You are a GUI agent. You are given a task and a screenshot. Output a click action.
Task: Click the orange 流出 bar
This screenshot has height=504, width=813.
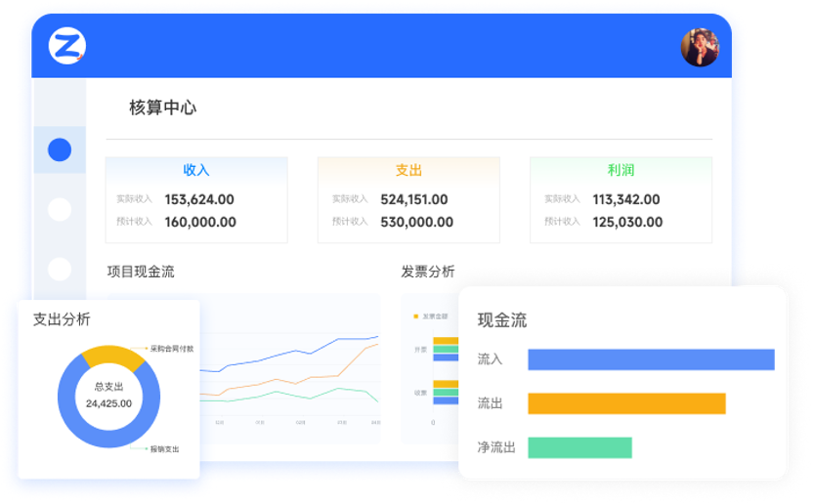tap(626, 403)
